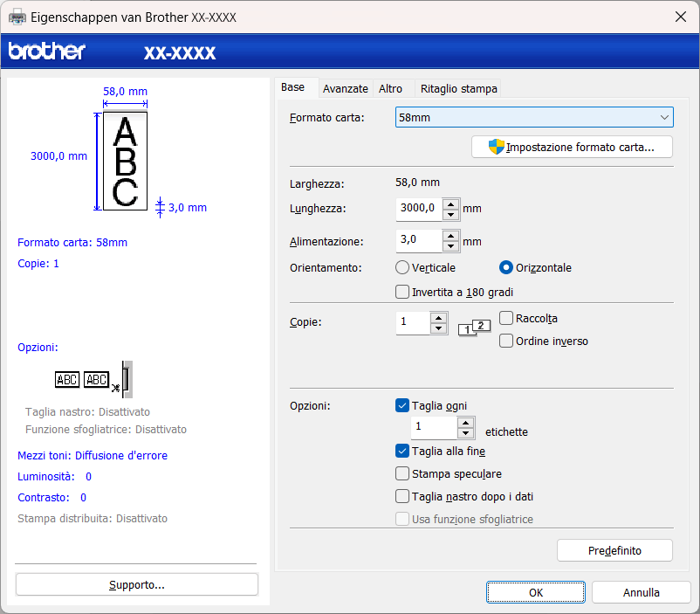This screenshot has height=614, width=700.
Task: Click the tape cutter options illustration
Action: [94, 379]
